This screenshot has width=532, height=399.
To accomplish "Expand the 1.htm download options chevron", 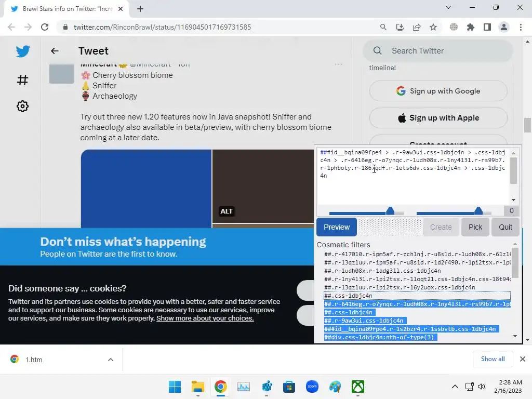I will pyautogui.click(x=111, y=360).
